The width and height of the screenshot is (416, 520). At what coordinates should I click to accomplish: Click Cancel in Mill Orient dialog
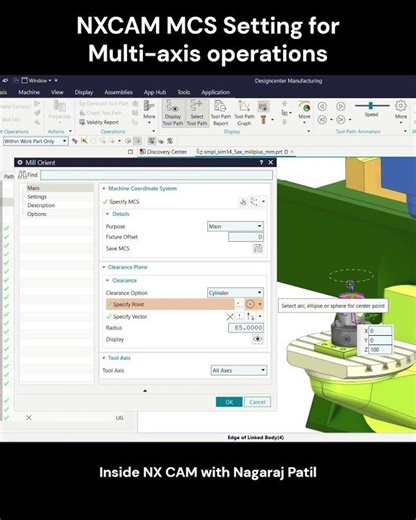click(x=257, y=402)
